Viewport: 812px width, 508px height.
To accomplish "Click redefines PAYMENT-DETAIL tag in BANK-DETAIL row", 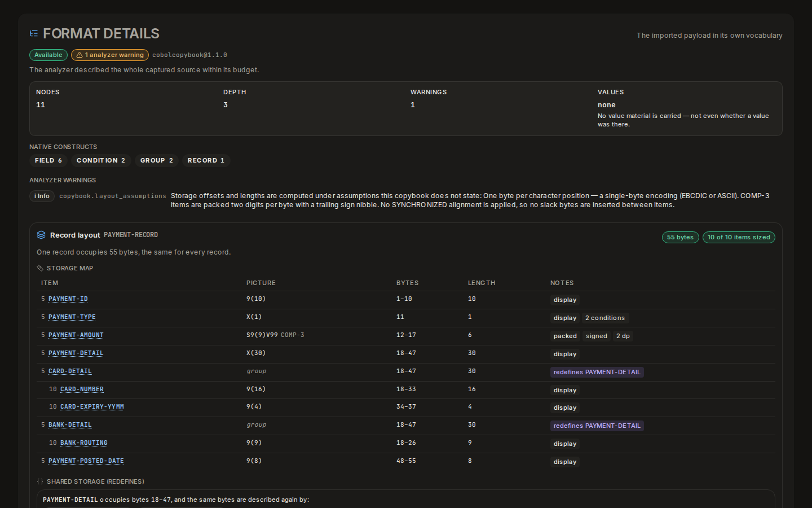I will coord(597,426).
